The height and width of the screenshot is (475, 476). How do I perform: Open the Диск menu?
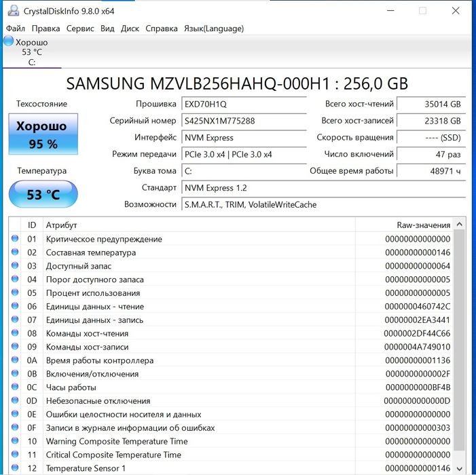(x=130, y=28)
